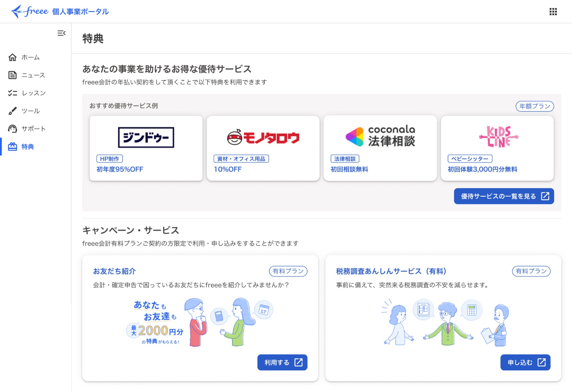Go to ホーム in sidebar
The width and height of the screenshot is (572, 392).
click(x=31, y=57)
